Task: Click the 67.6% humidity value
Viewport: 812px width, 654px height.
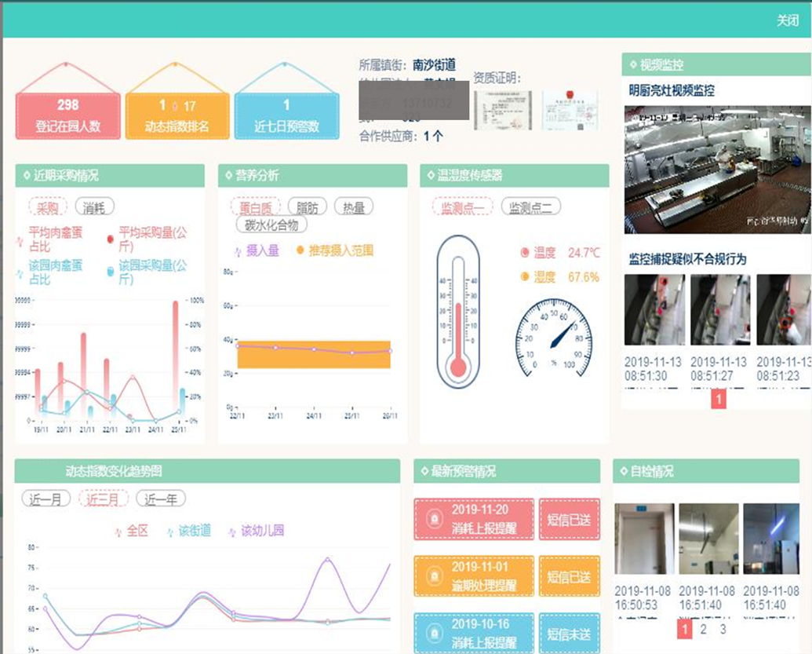Action: [x=584, y=277]
